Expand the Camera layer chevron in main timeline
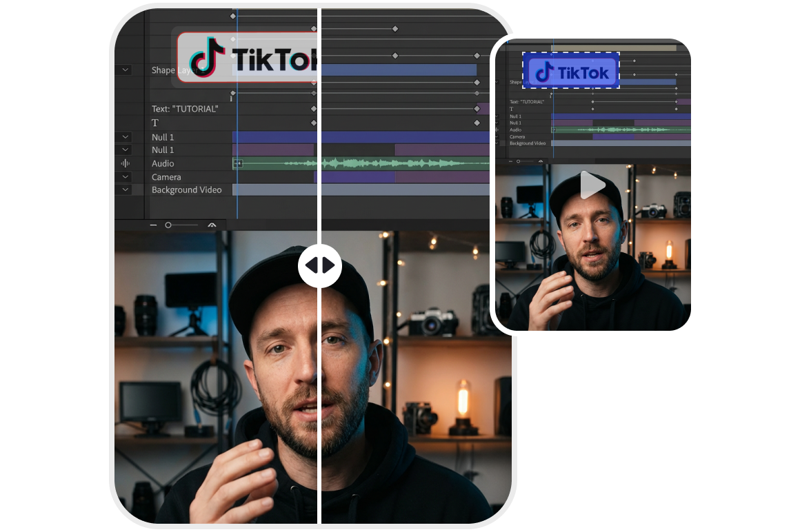This screenshot has height=532, width=800. (x=125, y=177)
